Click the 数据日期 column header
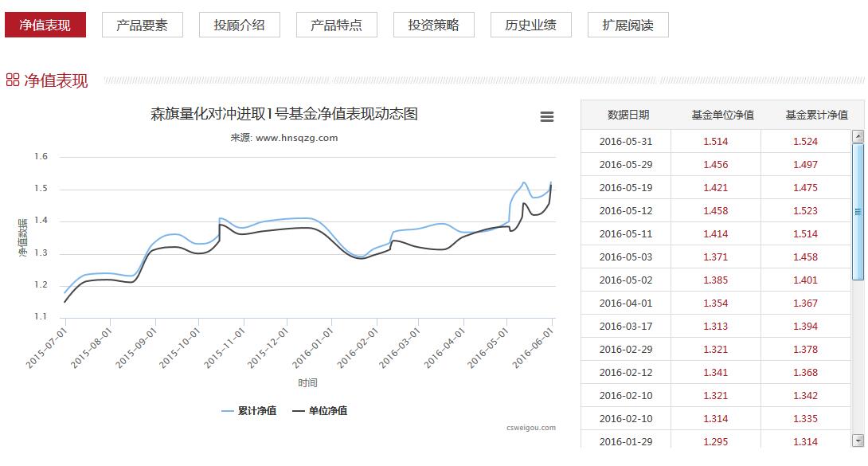Screen dimensions: 868x466 click(x=628, y=115)
